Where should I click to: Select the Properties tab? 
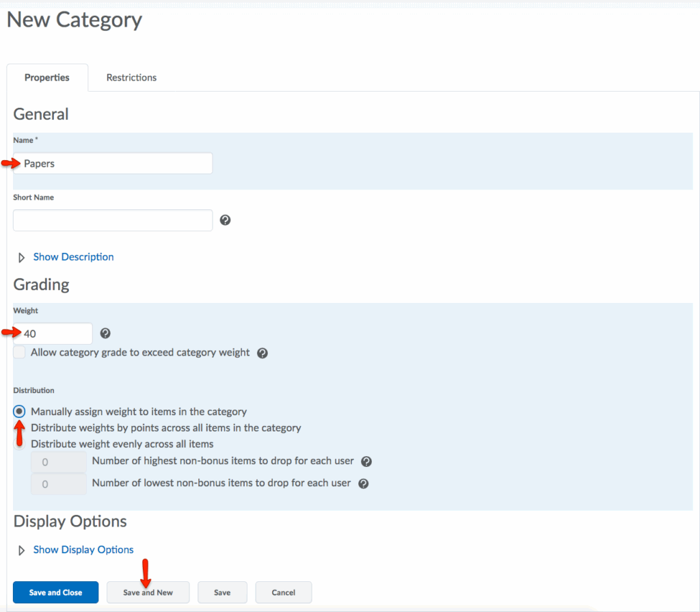[47, 78]
